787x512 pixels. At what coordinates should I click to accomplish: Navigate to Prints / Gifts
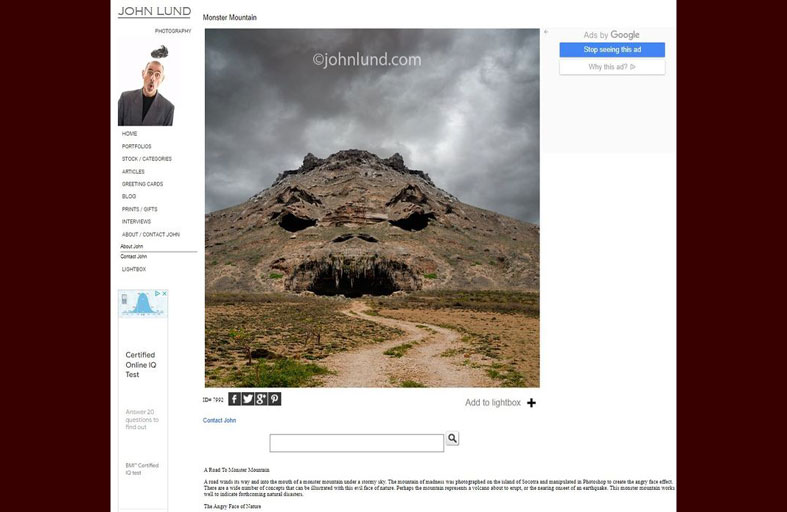[139, 209]
